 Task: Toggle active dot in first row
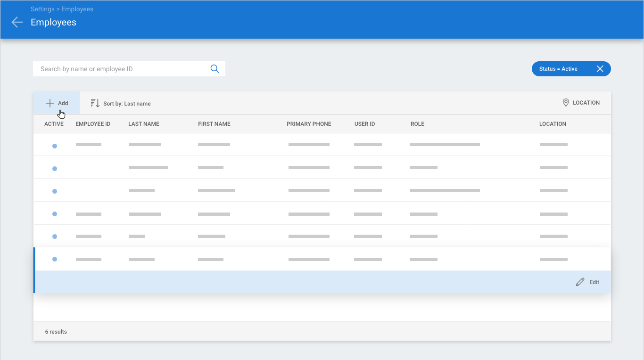pos(55,146)
